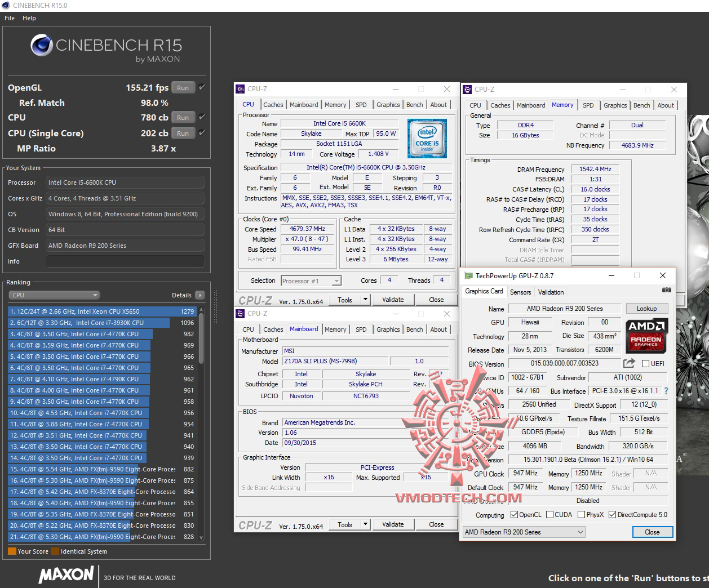709x588 pixels.
Task: Toggle the UEFI checkbox in GPU-Z
Action: pos(646,364)
